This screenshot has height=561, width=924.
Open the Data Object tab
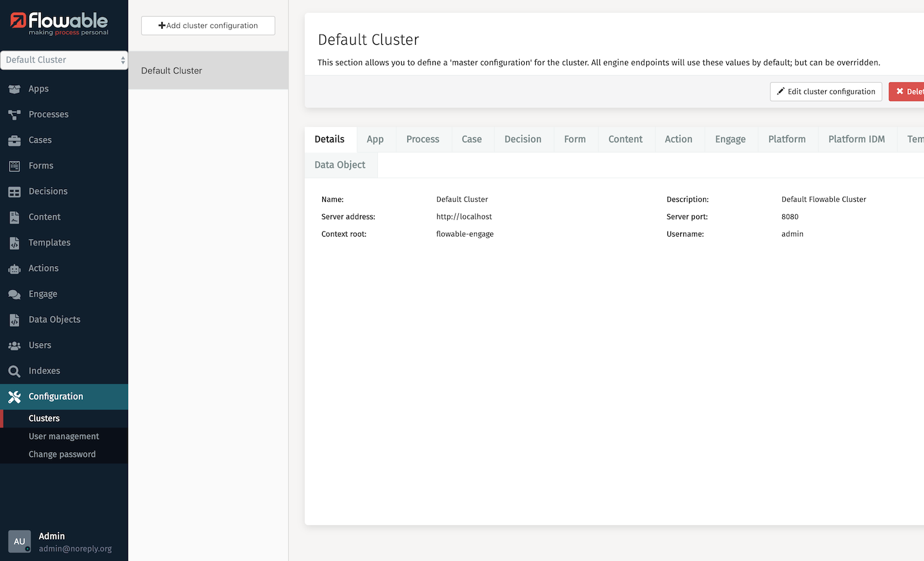click(x=340, y=165)
